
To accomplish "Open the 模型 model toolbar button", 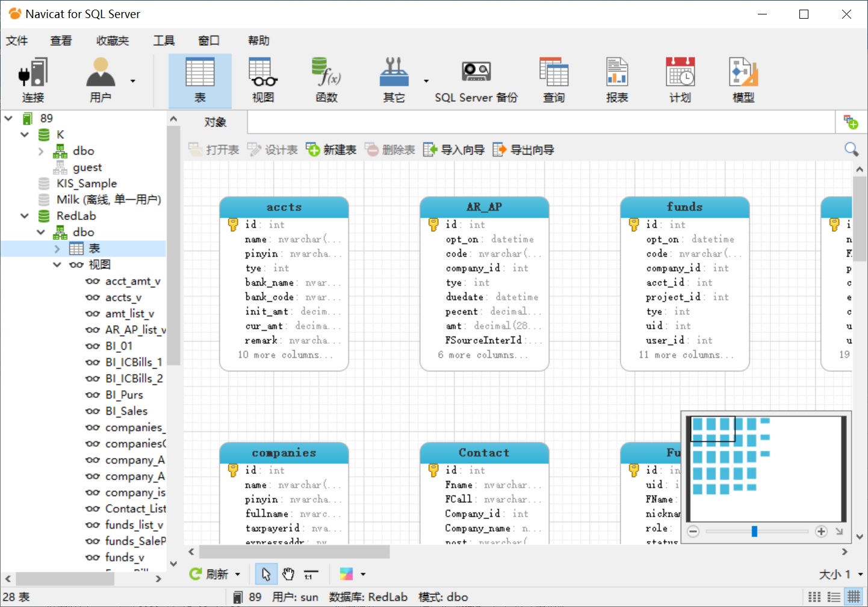I will pyautogui.click(x=743, y=81).
